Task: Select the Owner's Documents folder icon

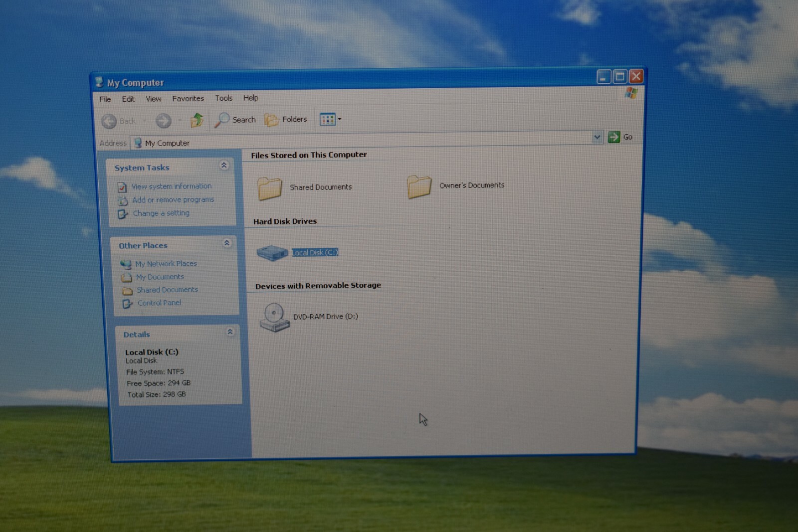Action: pos(419,186)
